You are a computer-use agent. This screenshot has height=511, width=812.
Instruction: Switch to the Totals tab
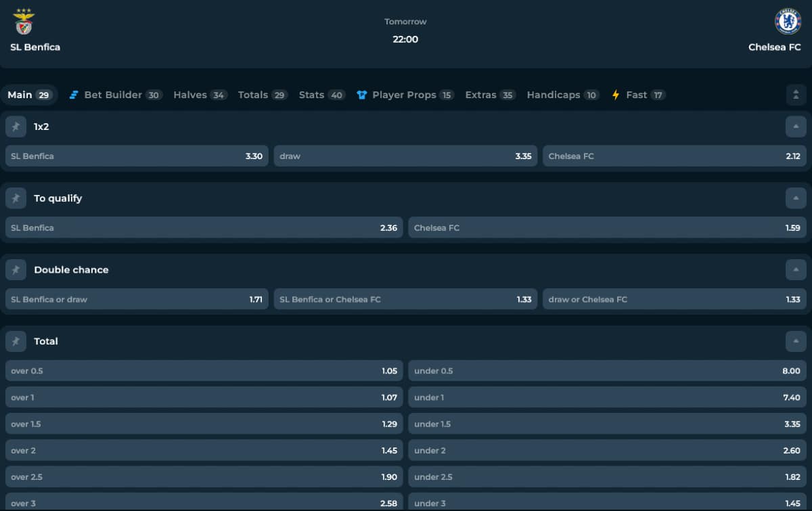(263, 95)
